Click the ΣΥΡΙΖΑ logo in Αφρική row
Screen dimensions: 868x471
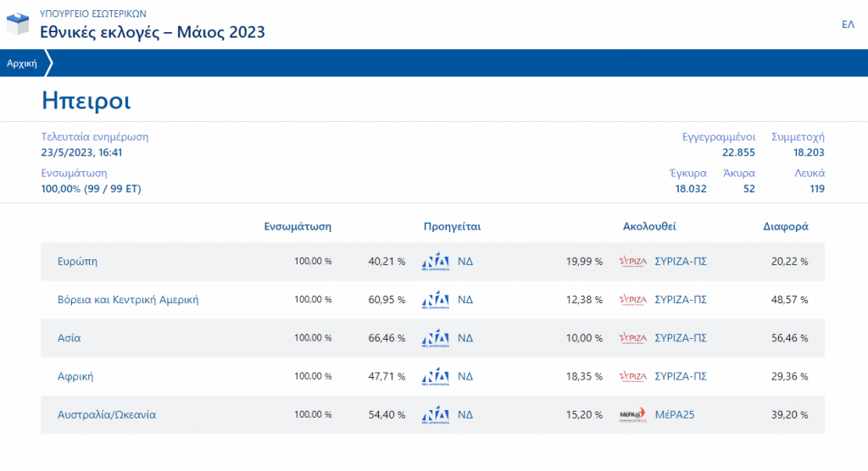pos(632,376)
